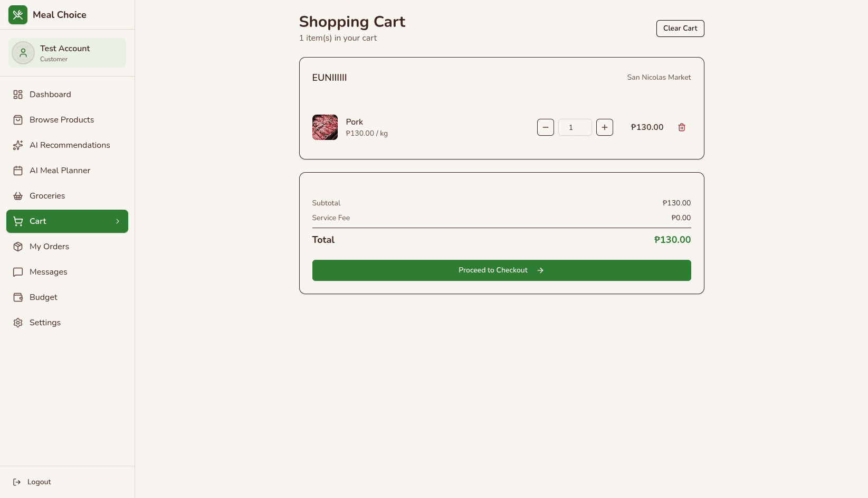The height and width of the screenshot is (498, 868).
Task: Click the Settings gear icon
Action: (18, 323)
